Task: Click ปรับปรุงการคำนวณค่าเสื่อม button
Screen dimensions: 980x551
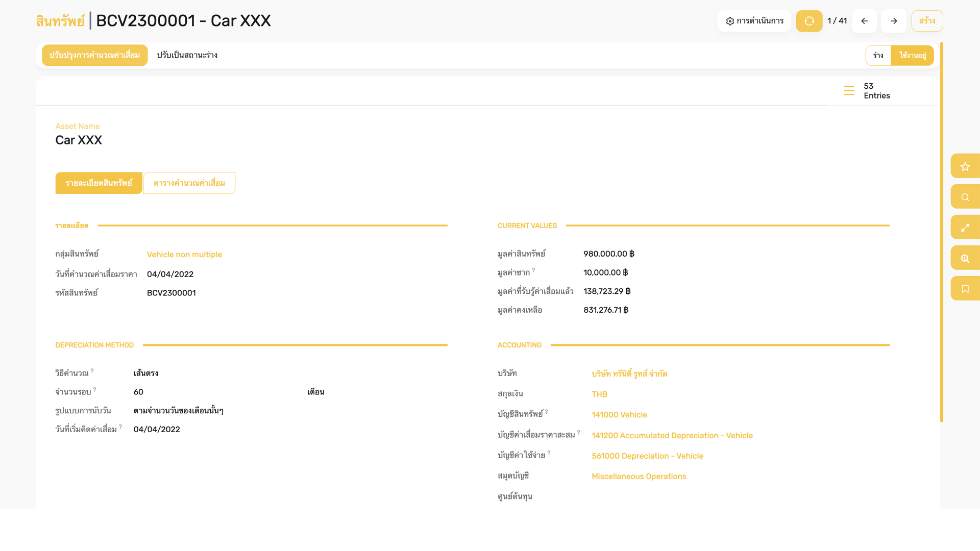Action: (94, 55)
